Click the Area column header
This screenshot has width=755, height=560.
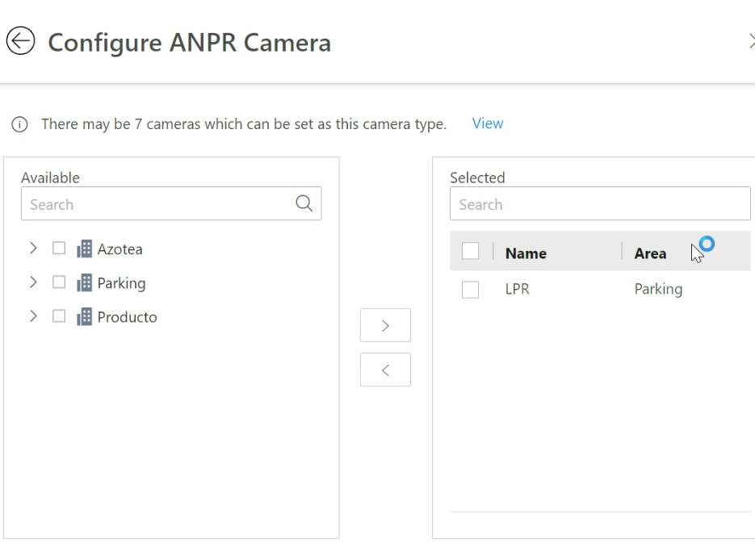[x=650, y=253]
